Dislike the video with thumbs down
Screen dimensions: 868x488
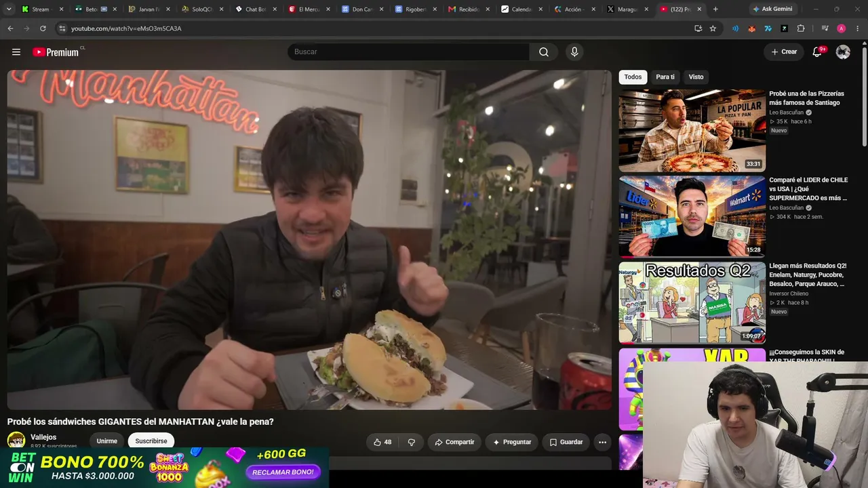412,442
